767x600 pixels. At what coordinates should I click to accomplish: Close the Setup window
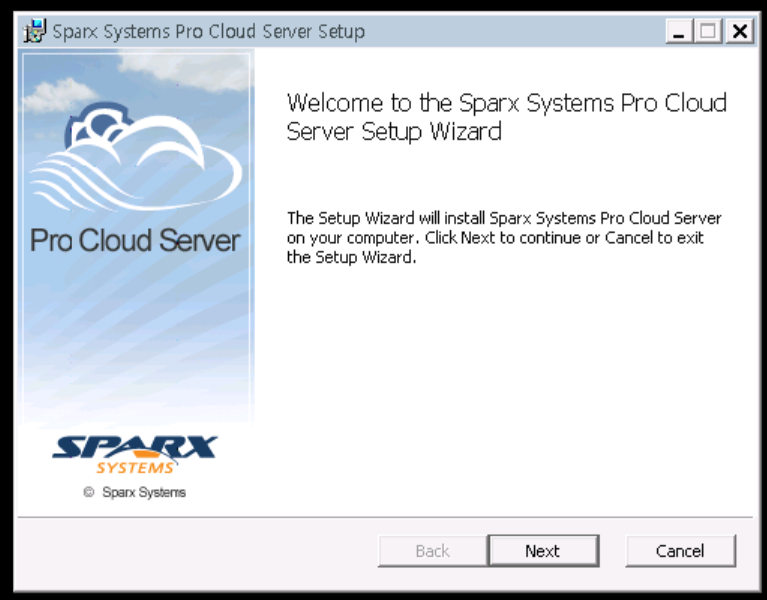coord(739,32)
